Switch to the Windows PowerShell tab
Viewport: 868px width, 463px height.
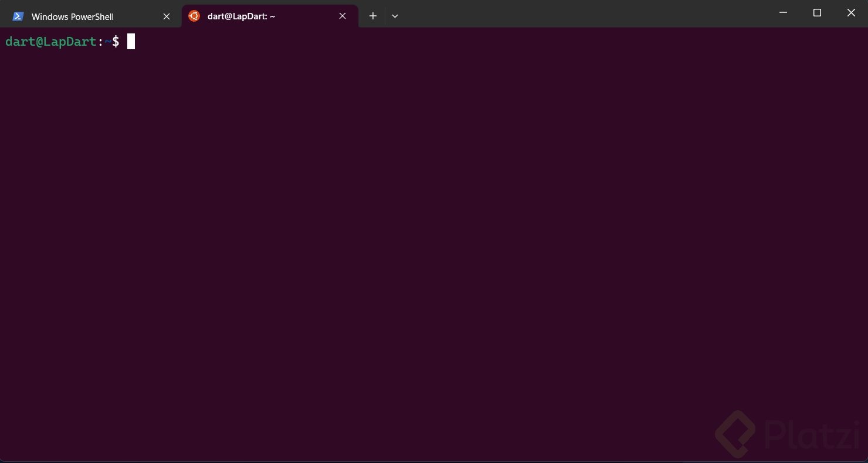[73, 16]
